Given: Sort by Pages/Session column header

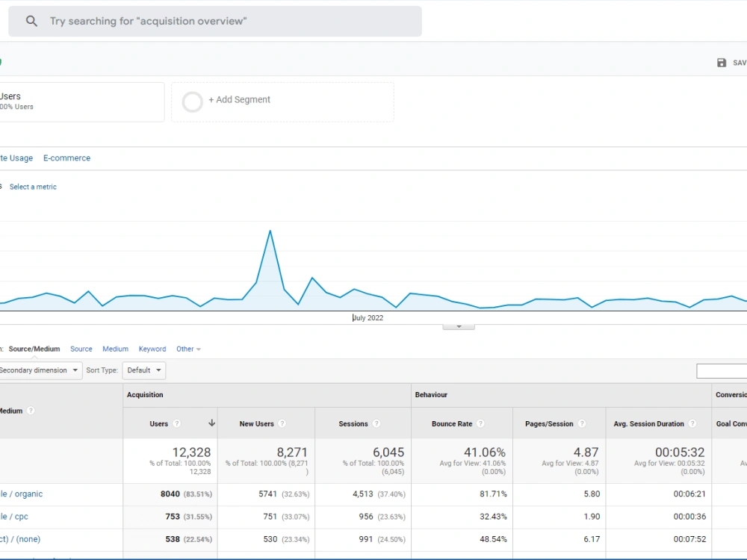Looking at the screenshot, I should [549, 424].
